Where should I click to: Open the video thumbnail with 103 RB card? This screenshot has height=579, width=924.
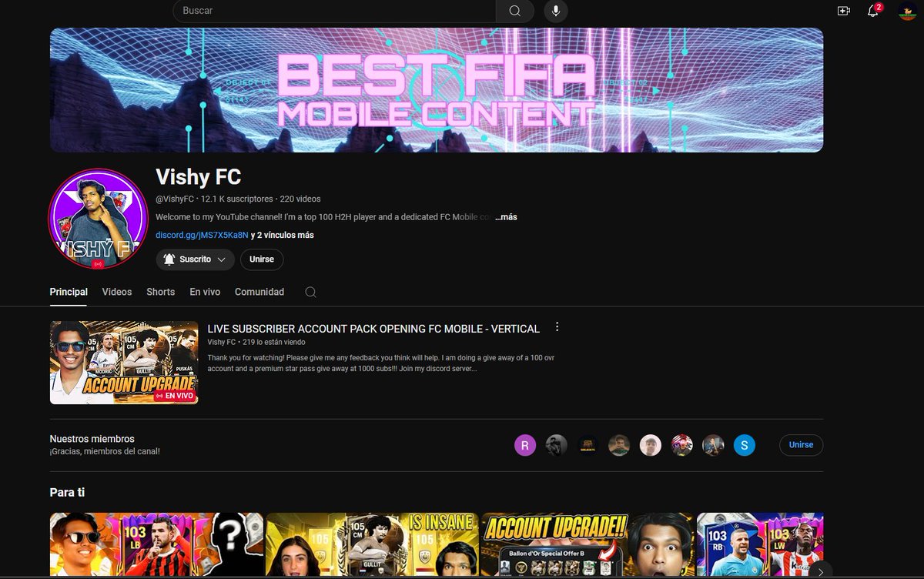click(760, 546)
